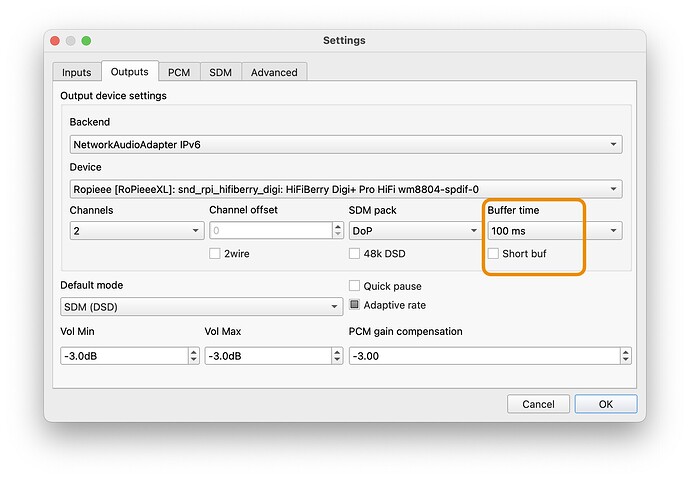Open the Channels dropdown
The width and height of the screenshot is (690, 479).
(136, 231)
